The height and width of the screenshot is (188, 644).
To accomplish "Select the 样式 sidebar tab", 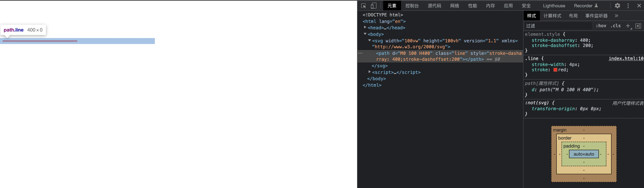I will (x=532, y=16).
